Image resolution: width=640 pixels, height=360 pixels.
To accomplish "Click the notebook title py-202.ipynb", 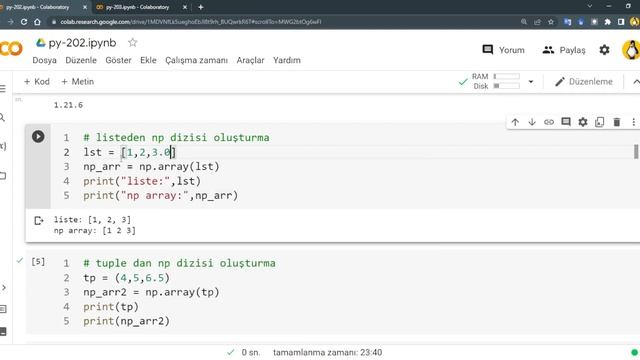I will click(82, 42).
